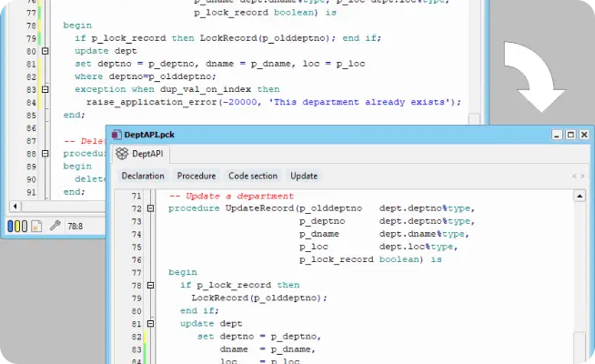The width and height of the screenshot is (595, 364).
Task: Click the gray status indicator icon
Action: click(x=26, y=225)
